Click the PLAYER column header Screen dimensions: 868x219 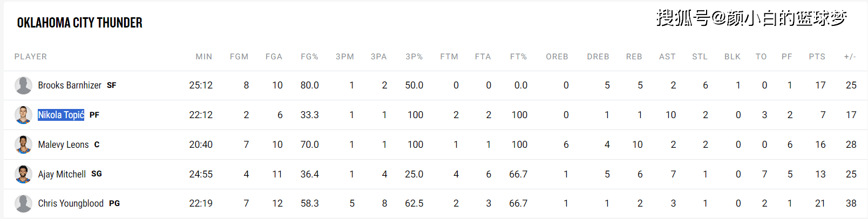[31, 57]
